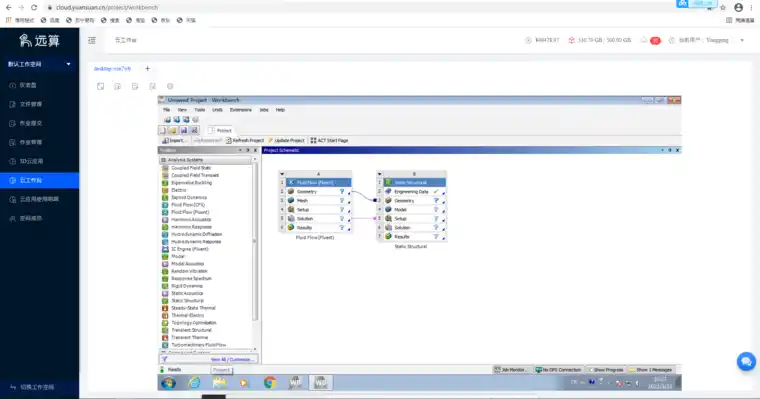Toggle Show 1 Messages in status bar
Screen dimensions: 760x399
click(650, 370)
